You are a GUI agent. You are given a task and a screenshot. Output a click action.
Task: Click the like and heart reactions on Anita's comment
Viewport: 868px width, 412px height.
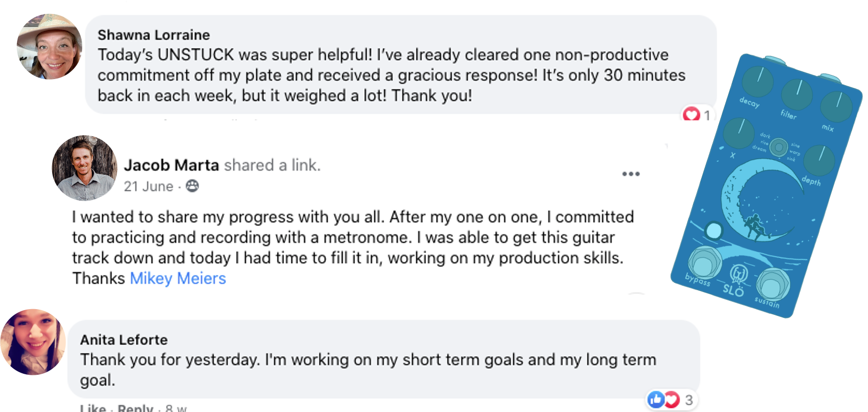[664, 400]
